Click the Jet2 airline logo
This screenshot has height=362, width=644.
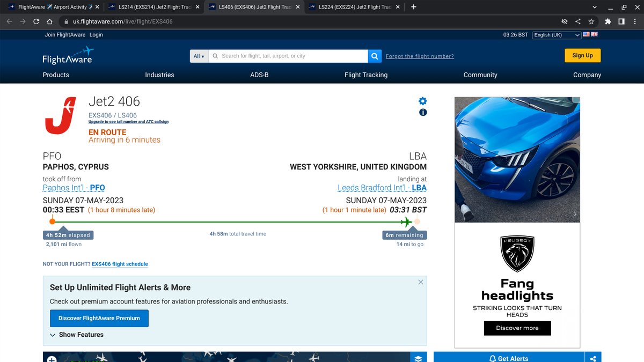(60, 115)
